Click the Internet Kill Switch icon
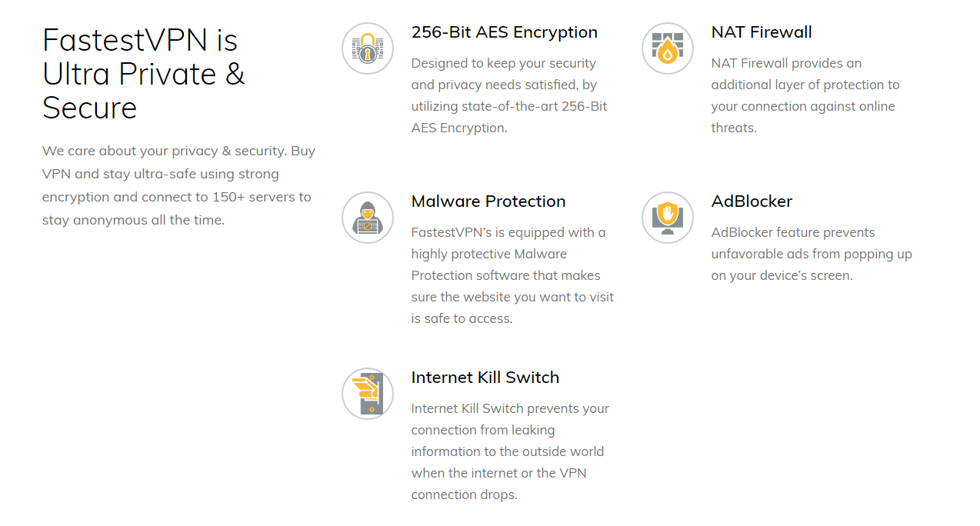This screenshot has height=526, width=980. (x=368, y=394)
